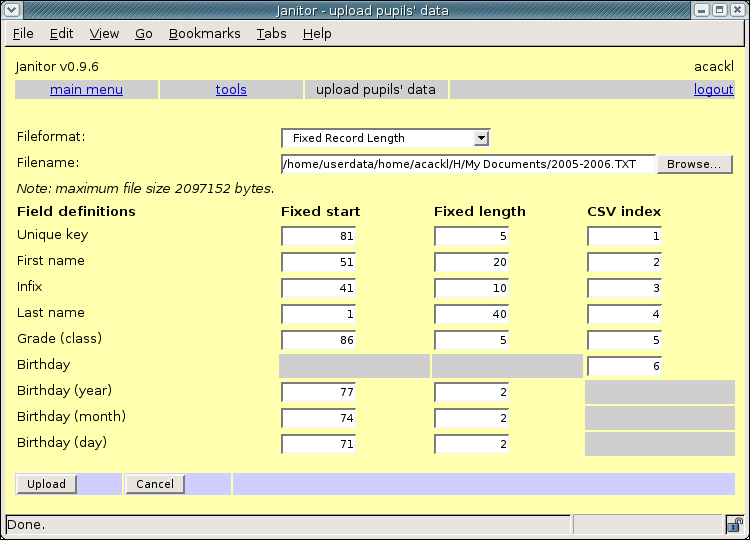This screenshot has width=750, height=540.
Task: Edit Last name CSV index field
Action: click(x=625, y=314)
